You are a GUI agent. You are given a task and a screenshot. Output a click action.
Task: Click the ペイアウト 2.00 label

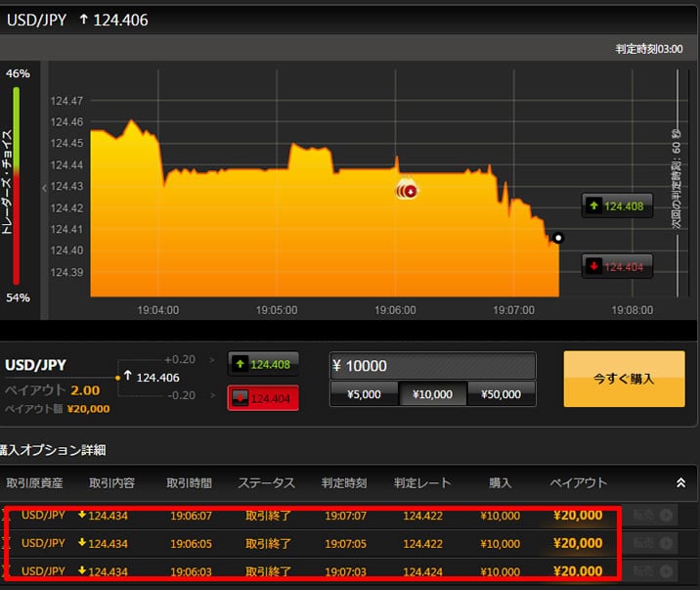tap(53, 390)
